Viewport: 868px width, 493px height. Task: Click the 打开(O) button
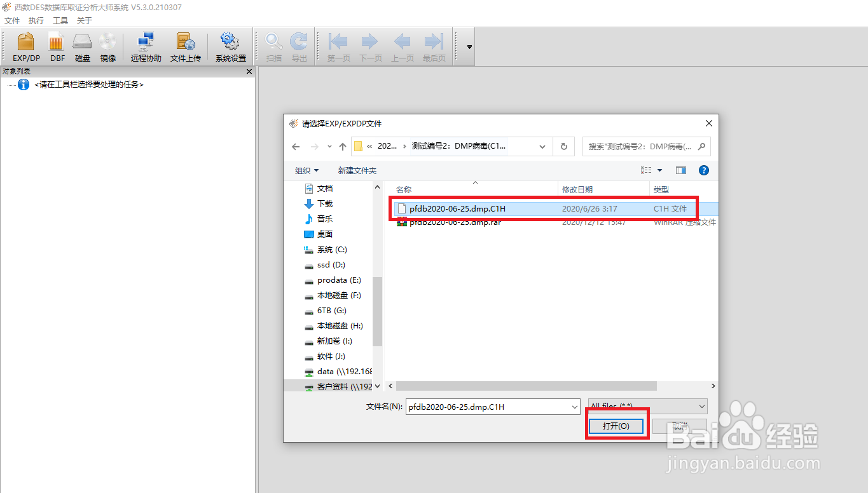616,426
